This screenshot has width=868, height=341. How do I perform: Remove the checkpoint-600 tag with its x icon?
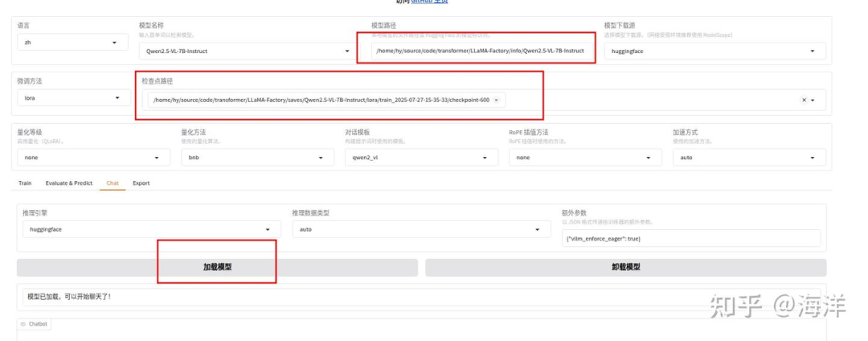496,101
